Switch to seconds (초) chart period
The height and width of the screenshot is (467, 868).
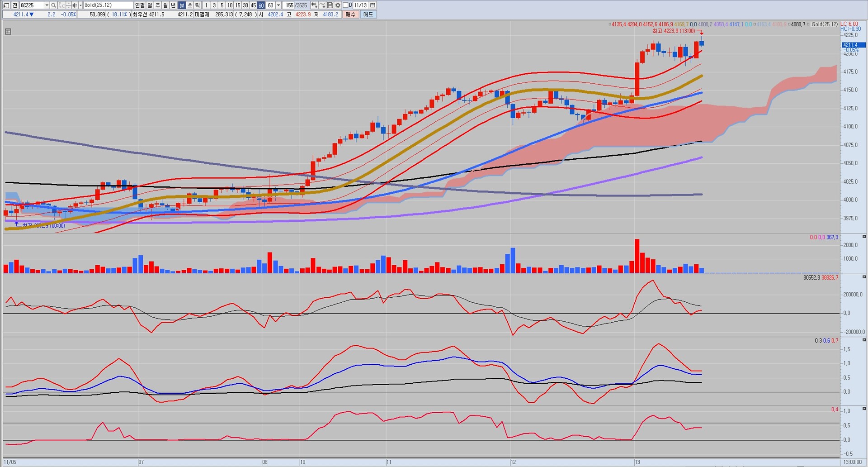[190, 5]
